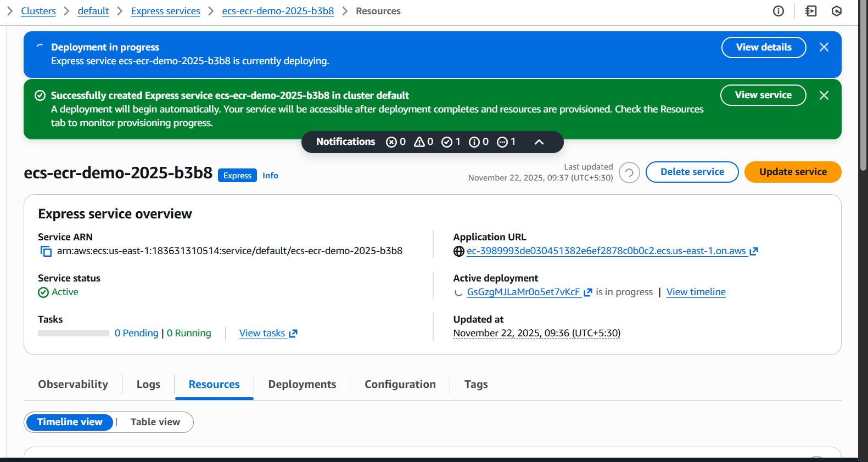Click external link icon after Application URL
This screenshot has width=868, height=462.
pos(754,251)
